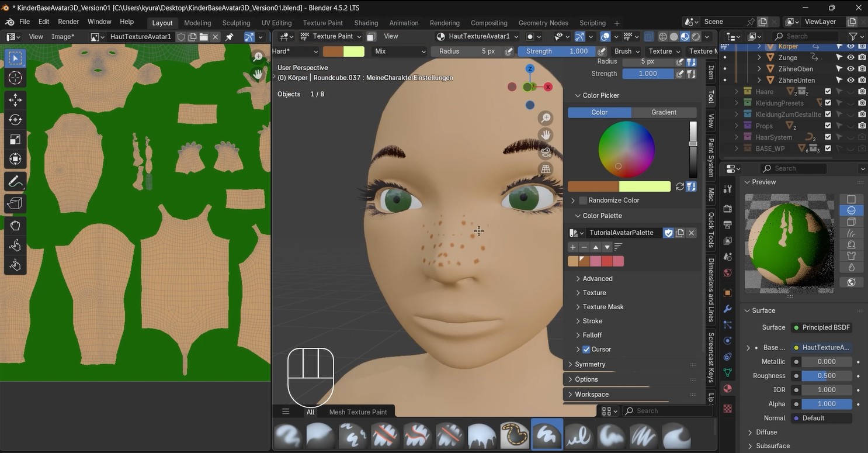
Task: Choose the Scale tool in the viewport toolbar
Action: pos(15,139)
